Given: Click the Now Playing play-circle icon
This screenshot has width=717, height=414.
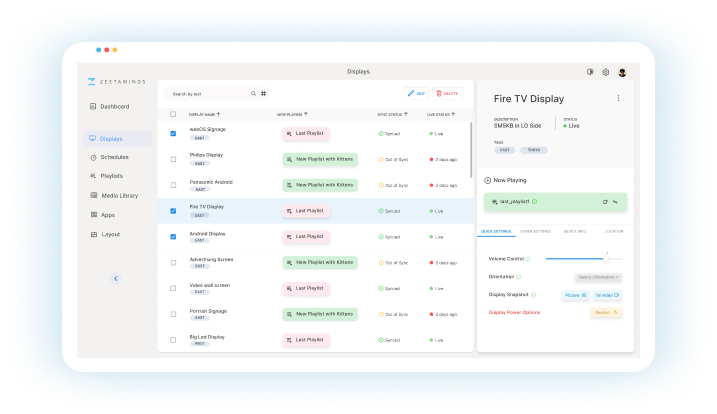Looking at the screenshot, I should point(487,181).
